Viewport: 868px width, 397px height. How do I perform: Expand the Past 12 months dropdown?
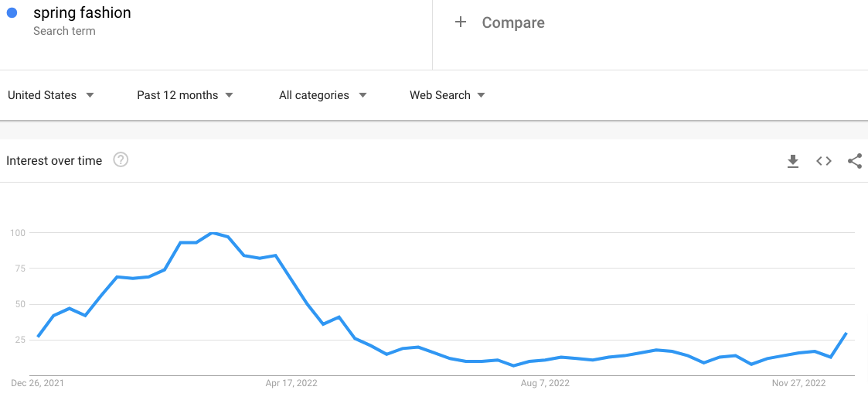pos(185,95)
